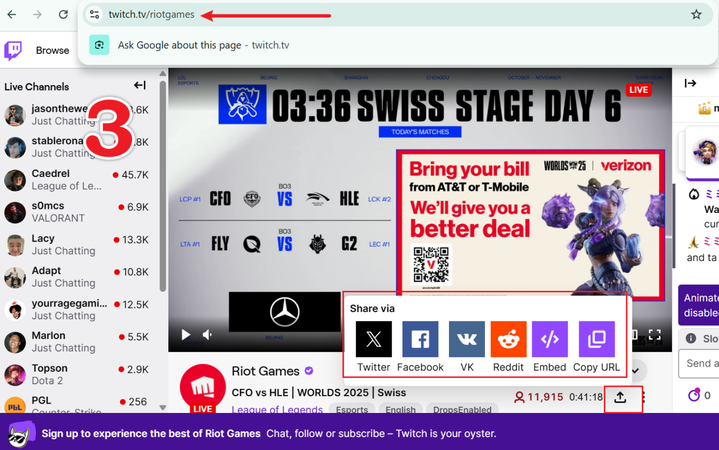Click the share upload icon
Image resolution: width=719 pixels, height=450 pixels.
point(620,397)
